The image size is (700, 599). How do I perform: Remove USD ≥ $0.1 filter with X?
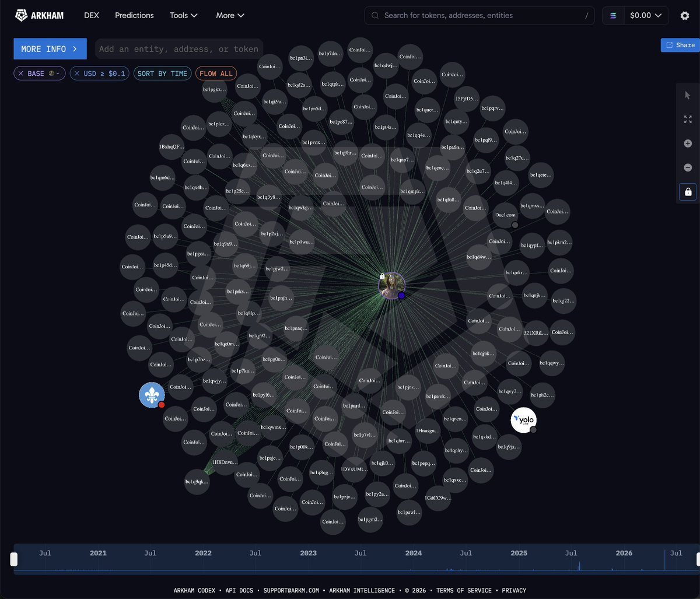[x=77, y=73]
